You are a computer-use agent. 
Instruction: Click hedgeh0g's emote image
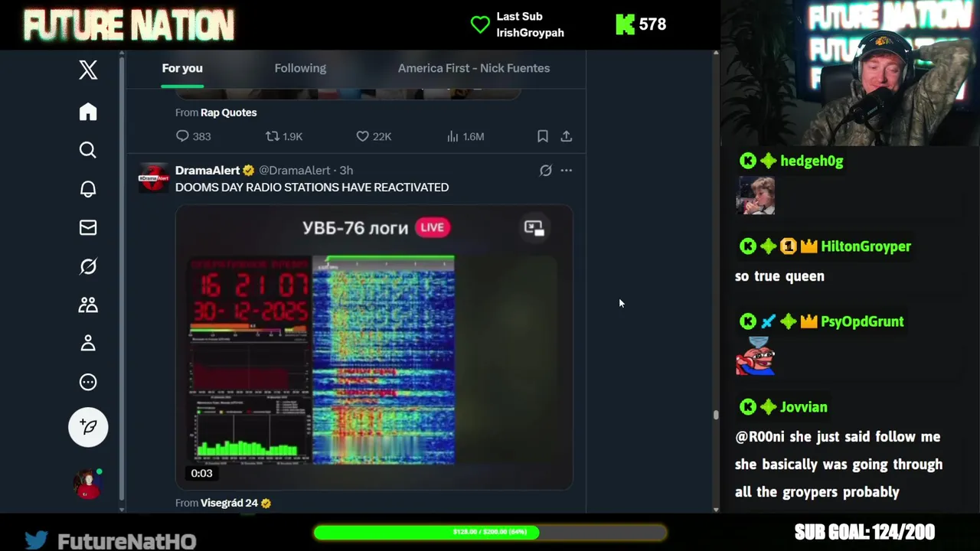pos(756,196)
